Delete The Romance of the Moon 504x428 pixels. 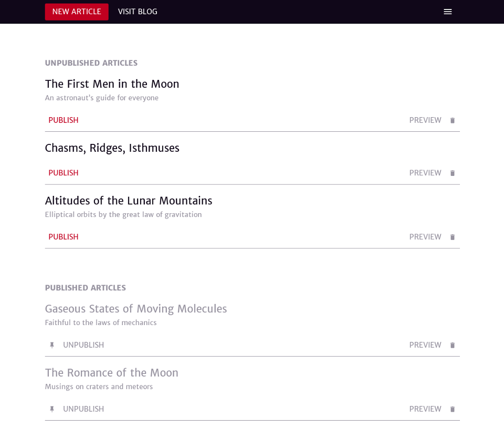coord(452,409)
